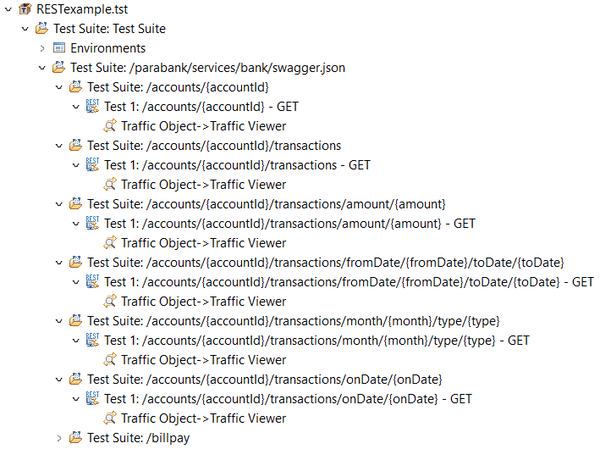Select Traffic Viewer under month/{month}/type/{type} test
This screenshot has width=600, height=449.
point(203,360)
